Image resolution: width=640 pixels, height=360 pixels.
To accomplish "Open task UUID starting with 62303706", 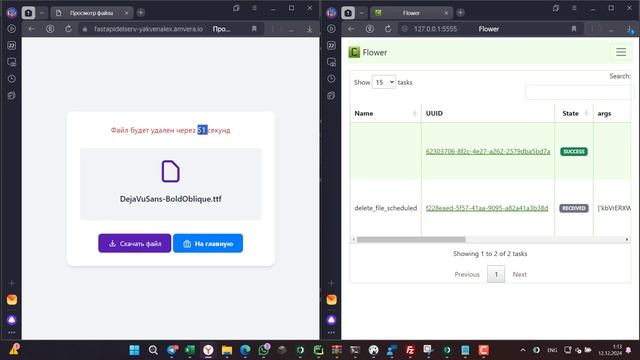I will pyautogui.click(x=488, y=151).
